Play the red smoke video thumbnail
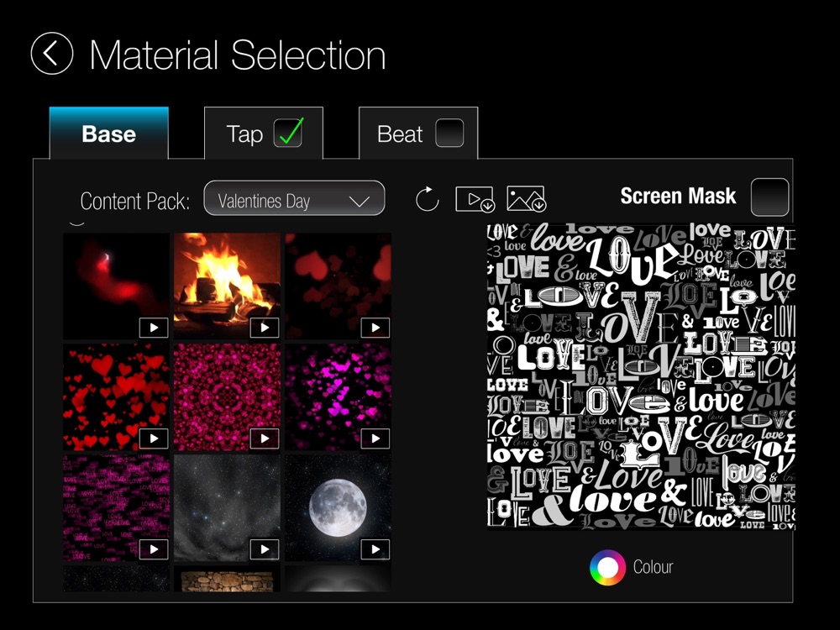 pyautogui.click(x=154, y=328)
